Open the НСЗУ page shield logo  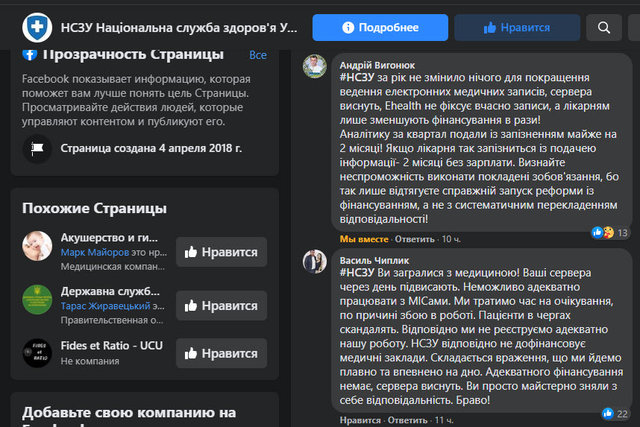pos(37,27)
